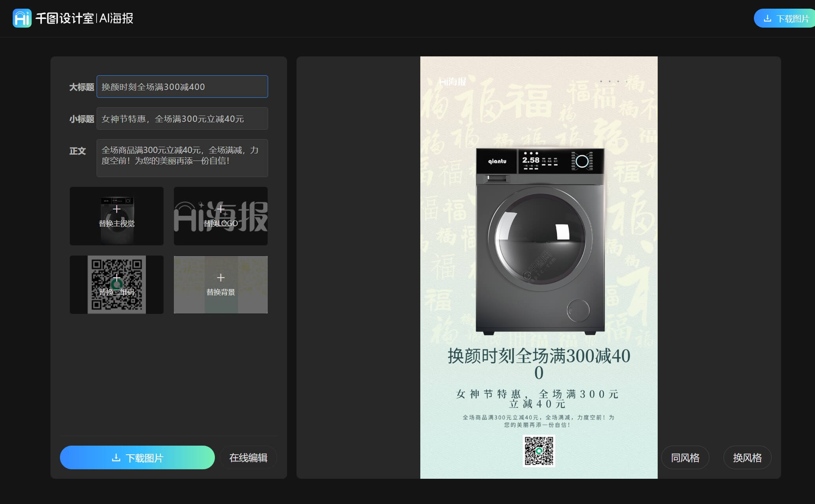
Task: Select the 小标题 input field
Action: [182, 118]
